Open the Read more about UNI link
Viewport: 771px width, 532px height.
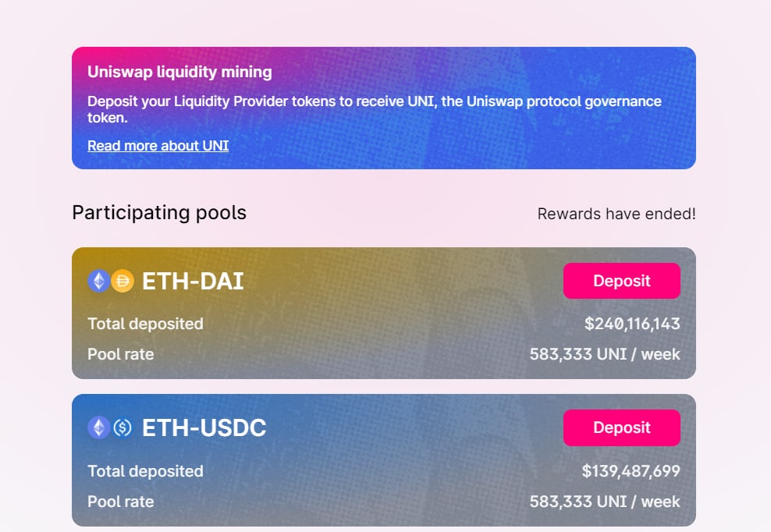point(158,146)
